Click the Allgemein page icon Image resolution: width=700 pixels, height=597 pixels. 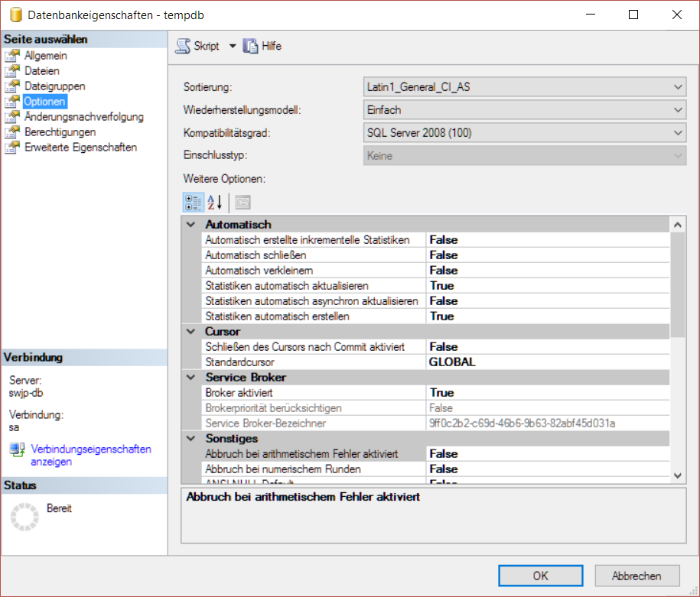11,56
